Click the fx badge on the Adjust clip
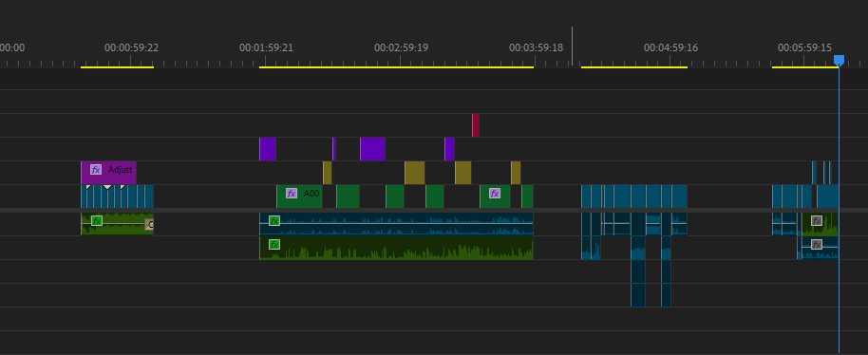 (x=96, y=170)
